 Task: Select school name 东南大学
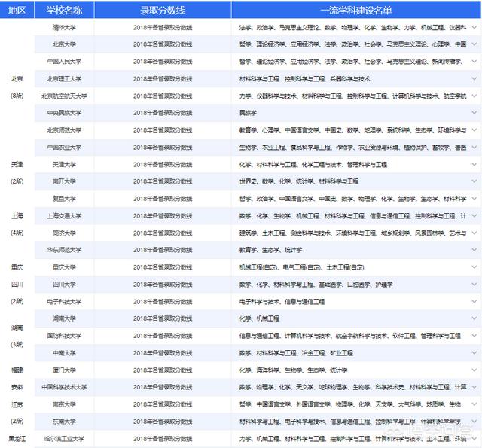pyautogui.click(x=64, y=421)
